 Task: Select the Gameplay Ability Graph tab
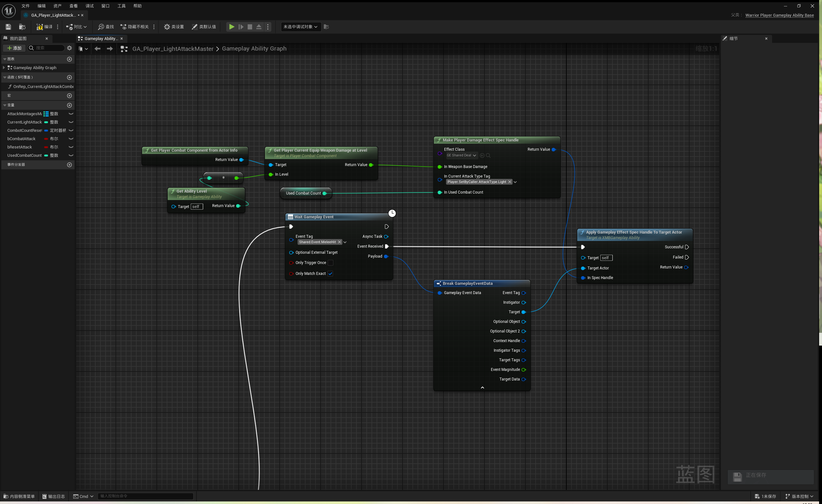point(101,39)
